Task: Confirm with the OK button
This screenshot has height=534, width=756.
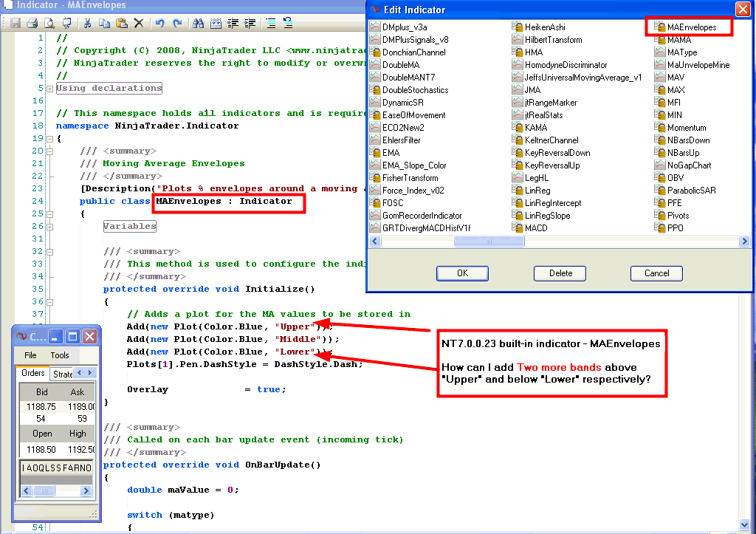Action: click(462, 273)
